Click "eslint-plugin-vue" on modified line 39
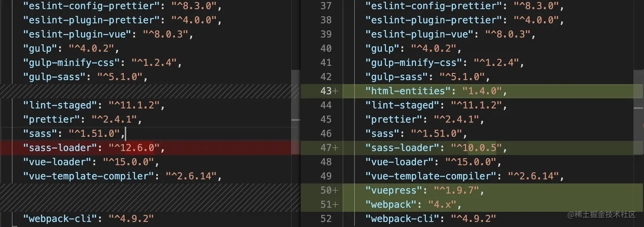The width and height of the screenshot is (644, 227). (420, 34)
